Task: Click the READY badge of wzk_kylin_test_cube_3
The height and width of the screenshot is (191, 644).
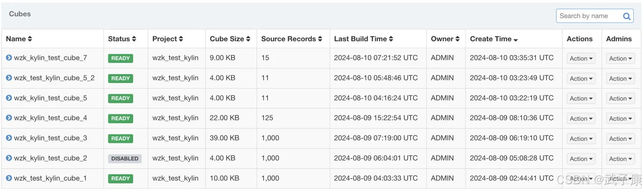Action: point(121,138)
